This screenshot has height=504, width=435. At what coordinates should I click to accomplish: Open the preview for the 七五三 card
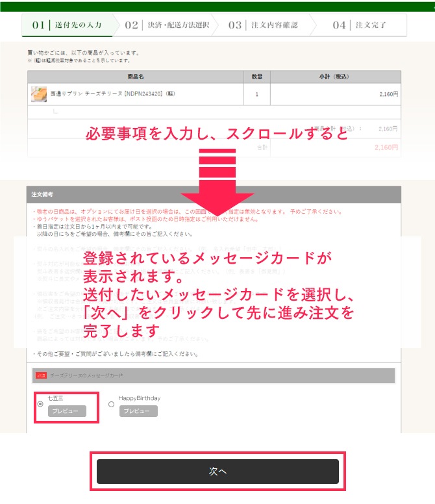tap(66, 411)
